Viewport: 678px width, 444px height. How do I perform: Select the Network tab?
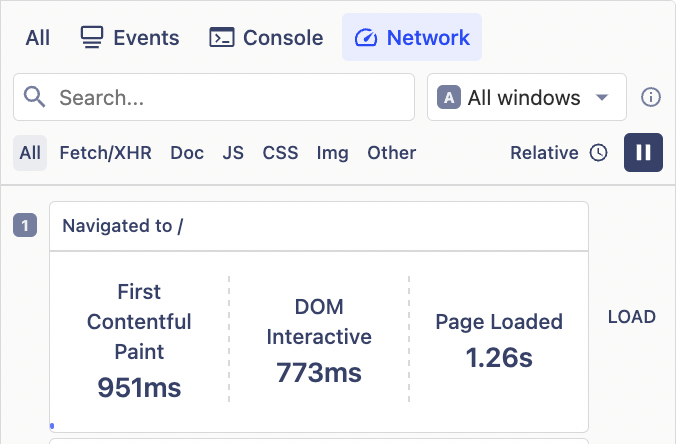point(412,38)
